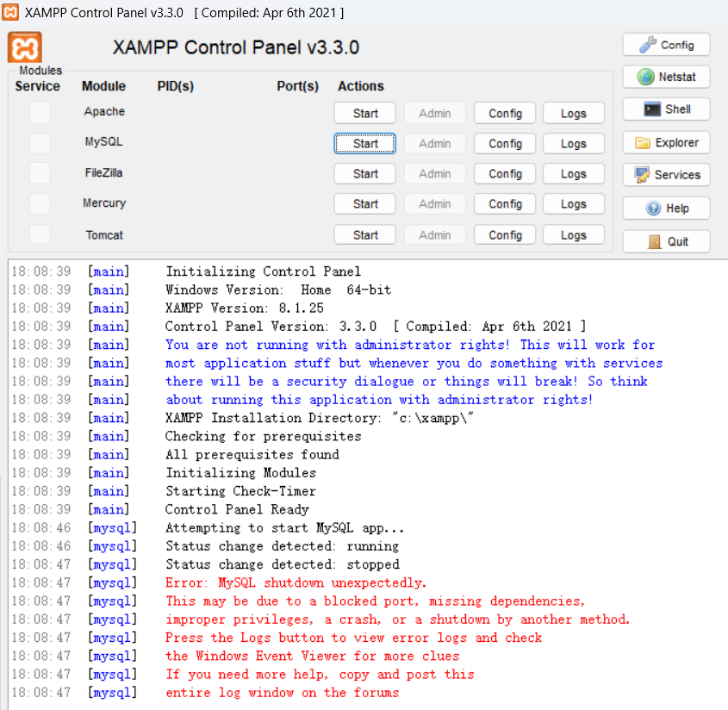Open Help via the question icon

[x=666, y=208]
